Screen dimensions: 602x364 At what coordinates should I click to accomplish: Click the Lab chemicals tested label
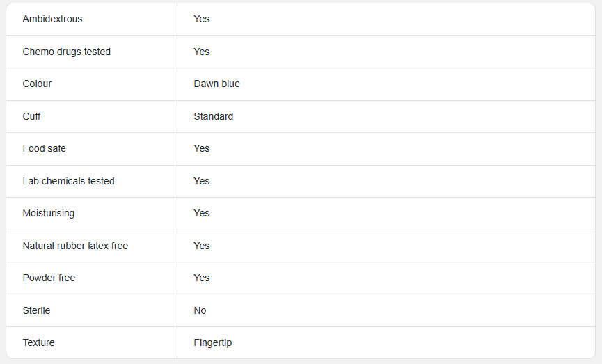(68, 181)
